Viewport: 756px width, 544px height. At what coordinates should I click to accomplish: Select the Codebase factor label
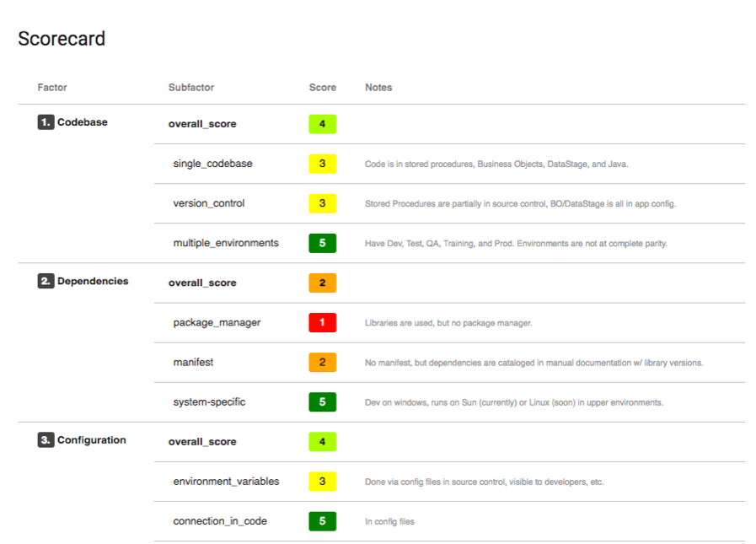(x=83, y=122)
